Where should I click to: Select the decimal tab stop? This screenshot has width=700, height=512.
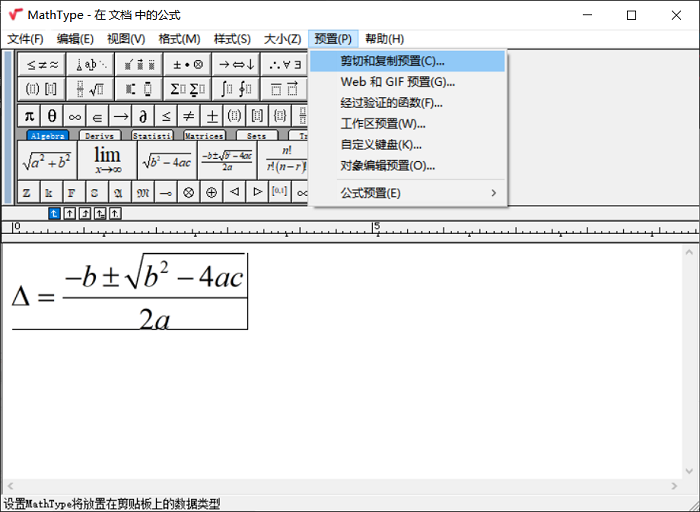115,214
